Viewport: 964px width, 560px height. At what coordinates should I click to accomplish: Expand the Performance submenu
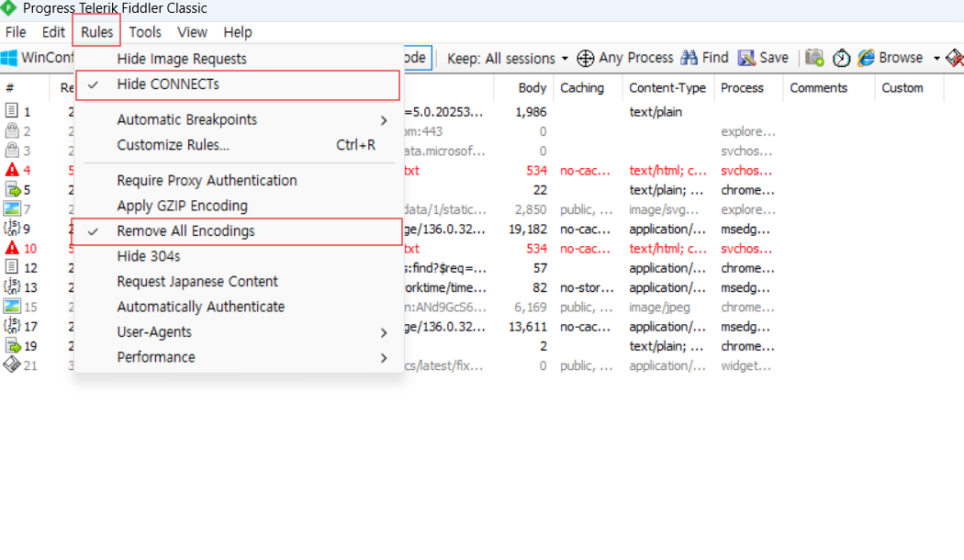[239, 357]
